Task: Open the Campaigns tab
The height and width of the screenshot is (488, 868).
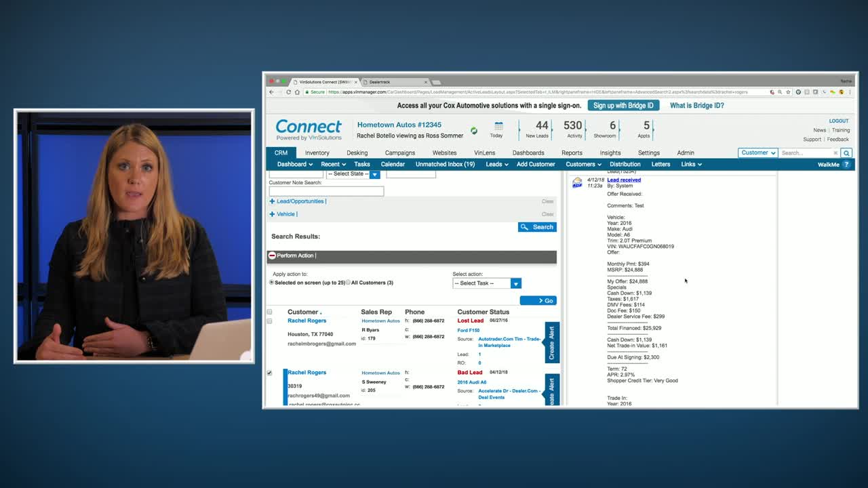Action: [400, 153]
